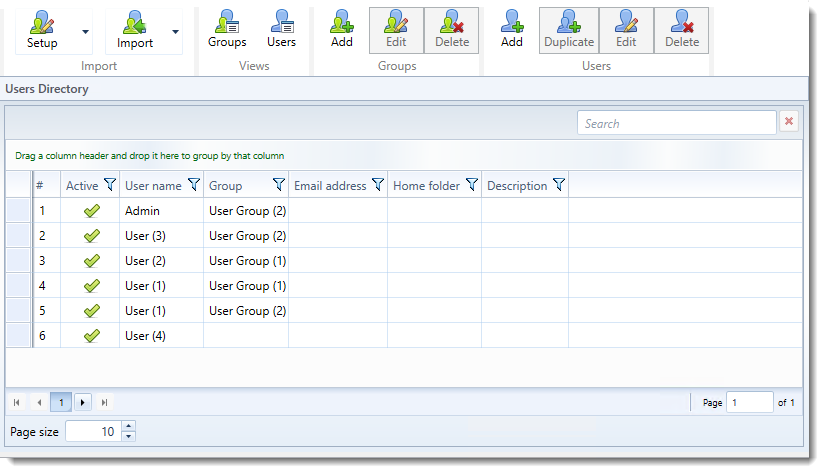Expand the Setup dropdown arrow
Viewport: 824px width, 473px height.
click(x=85, y=31)
